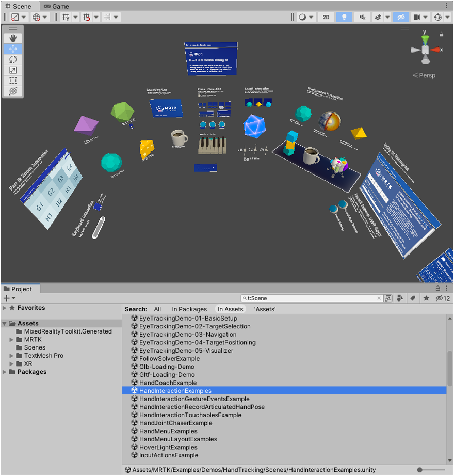Select the Move tool

coord(12,48)
